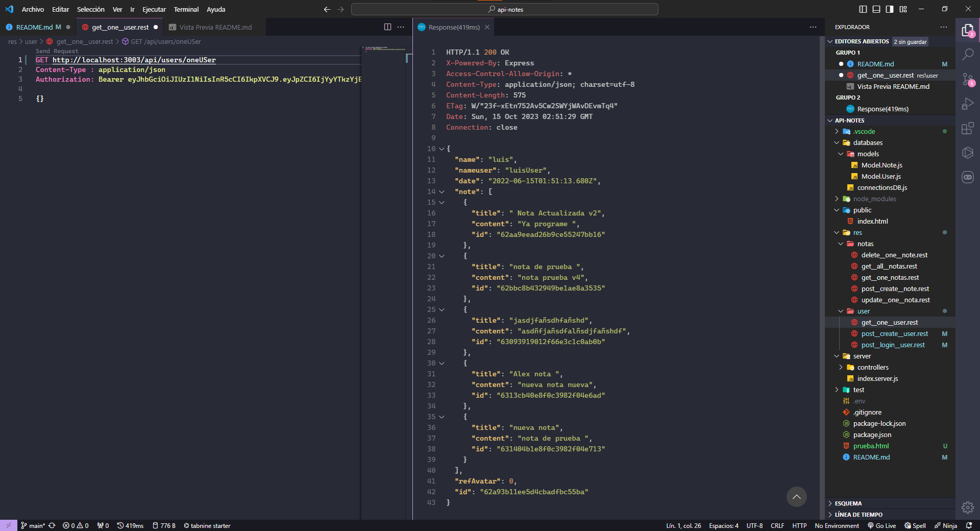Click Send Request above the GET line
Image resolution: width=980 pixels, height=531 pixels.
point(57,51)
